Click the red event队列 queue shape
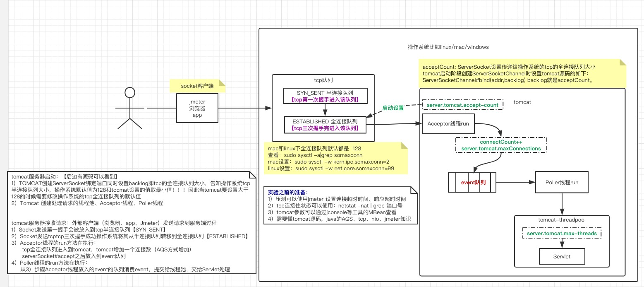Image resolution: width=644 pixels, height=287 pixels. click(472, 182)
